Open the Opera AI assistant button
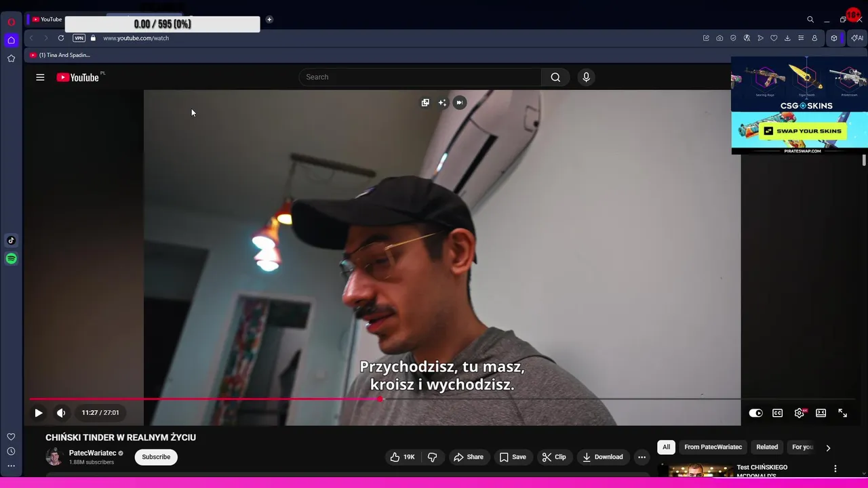 857,38
